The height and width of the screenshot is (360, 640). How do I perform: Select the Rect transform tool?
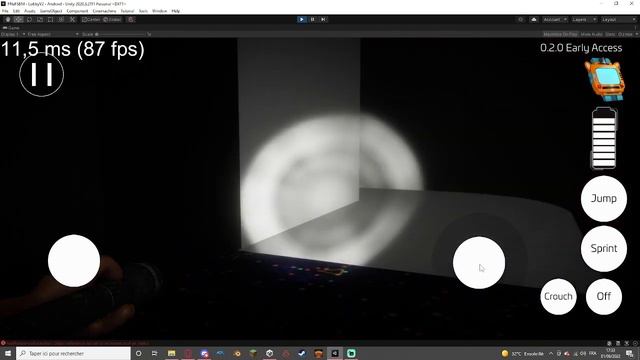(50, 20)
